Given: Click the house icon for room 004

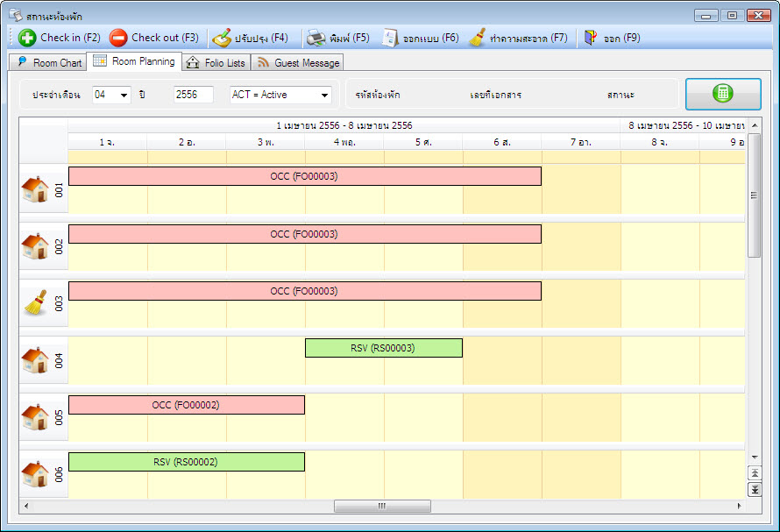Looking at the screenshot, I should click(35, 360).
